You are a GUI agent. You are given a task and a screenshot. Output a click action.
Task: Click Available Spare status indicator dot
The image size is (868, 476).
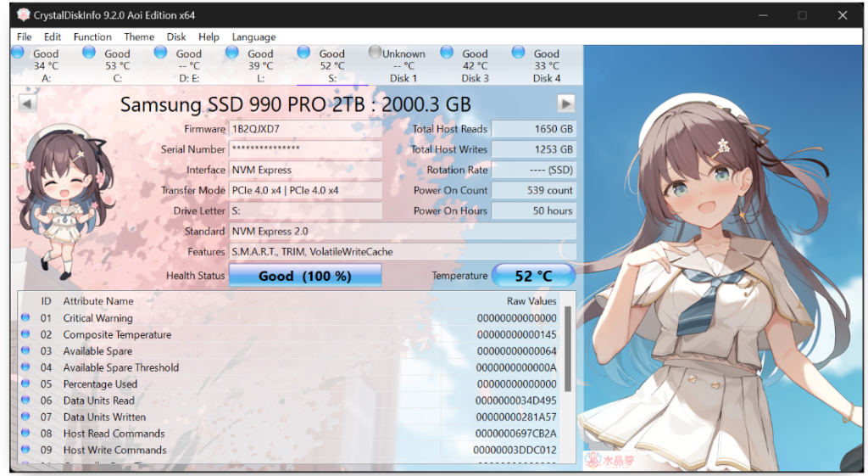coord(25,350)
